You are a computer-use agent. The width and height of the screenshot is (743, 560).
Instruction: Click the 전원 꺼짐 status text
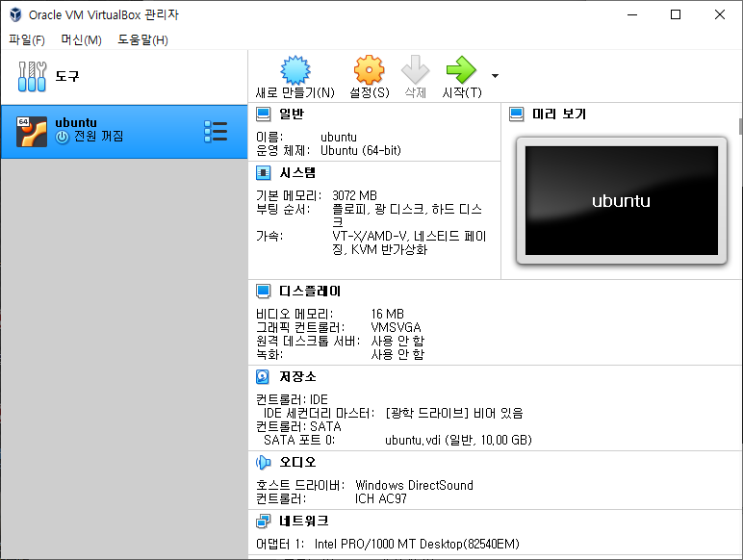[x=98, y=137]
